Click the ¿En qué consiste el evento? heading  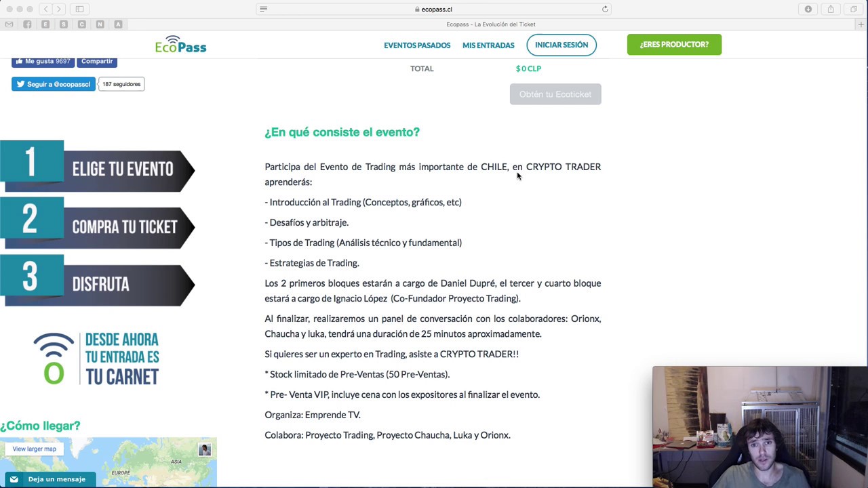(342, 132)
